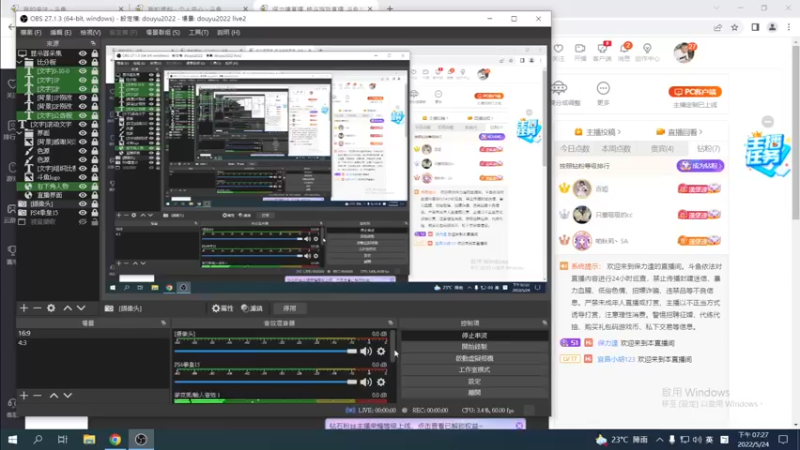This screenshot has width=800, height=450.
Task: Pop out the audio mixer dock icon
Action: coord(390,323)
